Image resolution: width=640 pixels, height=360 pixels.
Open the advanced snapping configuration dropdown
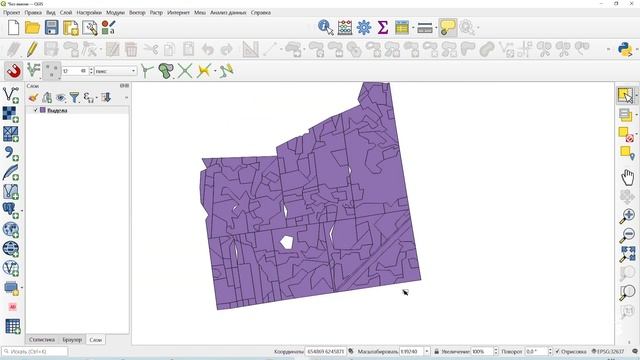click(33, 71)
